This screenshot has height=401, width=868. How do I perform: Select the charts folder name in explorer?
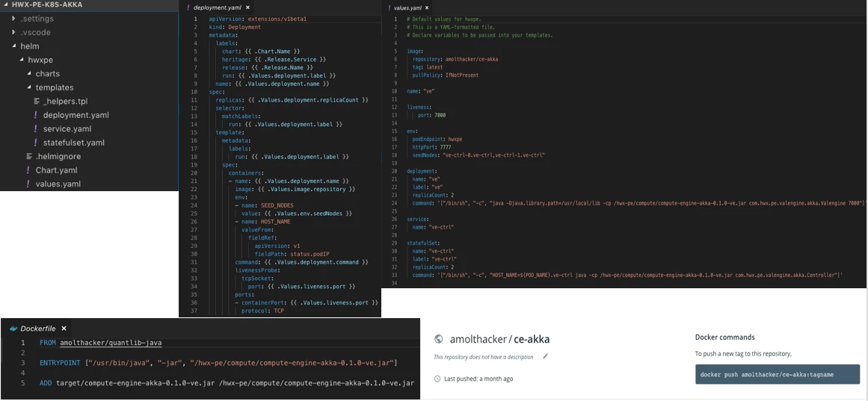click(x=48, y=74)
